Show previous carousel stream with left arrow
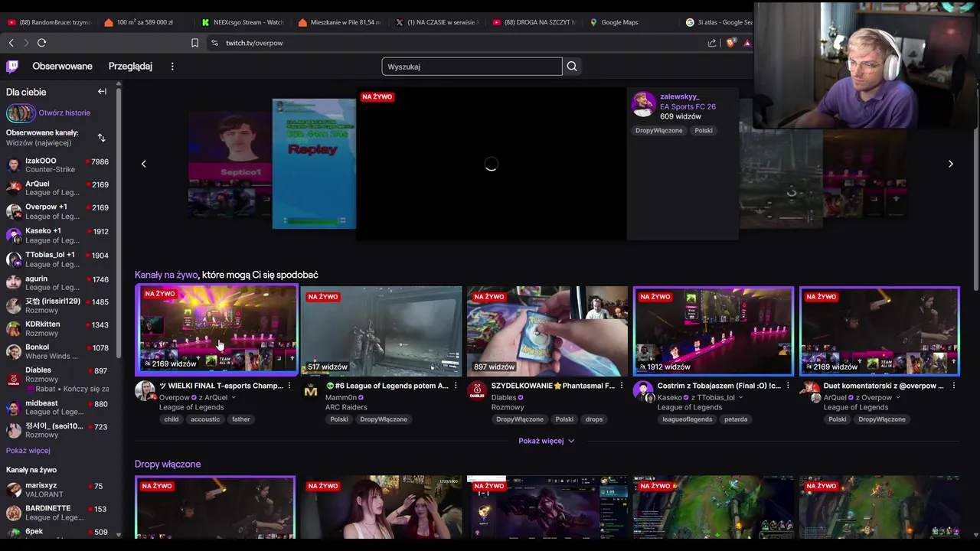The width and height of the screenshot is (980, 551). 143,164
